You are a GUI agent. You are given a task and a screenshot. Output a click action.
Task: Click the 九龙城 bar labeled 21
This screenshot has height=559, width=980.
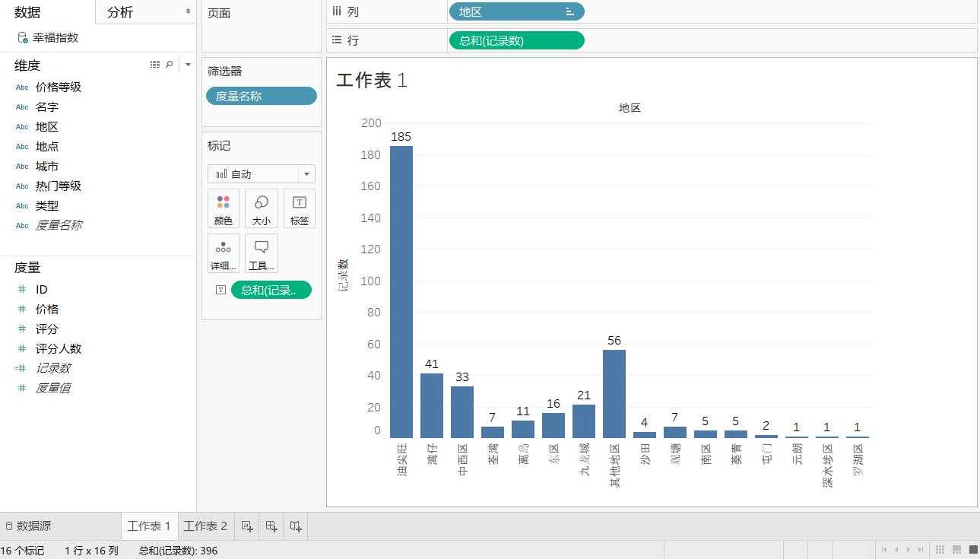[x=584, y=421]
